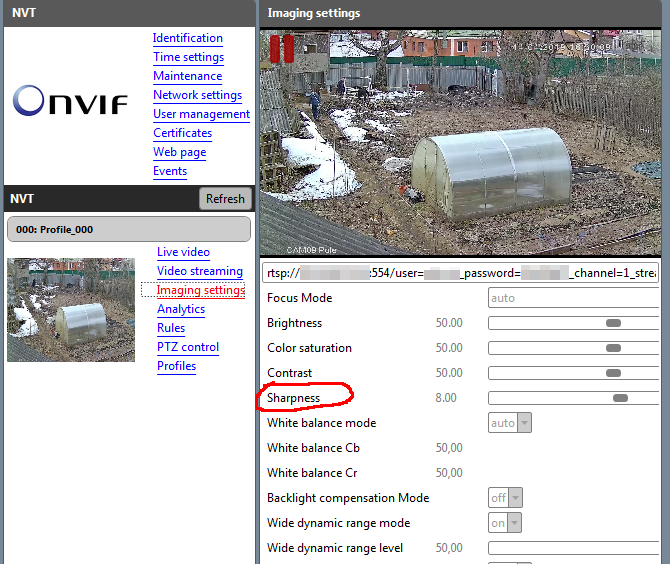Screen dimensions: 670x564
Task: Go to Maintenance section
Action: 187,76
